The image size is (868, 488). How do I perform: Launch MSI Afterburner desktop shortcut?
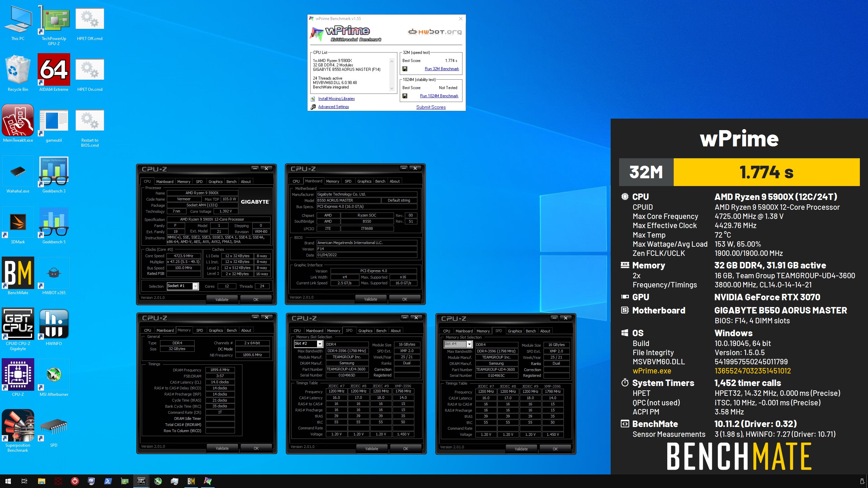[x=54, y=378]
